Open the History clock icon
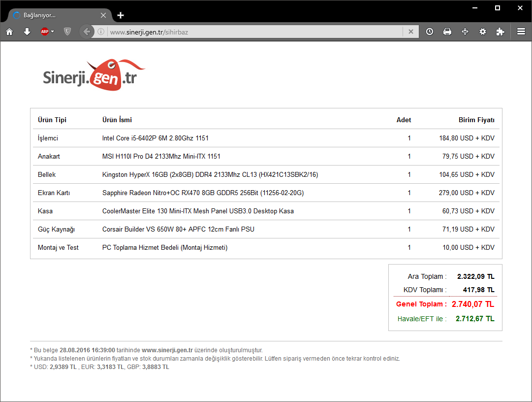The width and height of the screenshot is (532, 402). click(x=430, y=32)
